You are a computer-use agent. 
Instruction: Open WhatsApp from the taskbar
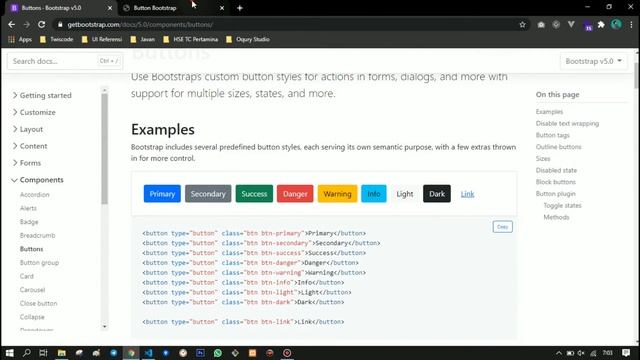pos(218,353)
